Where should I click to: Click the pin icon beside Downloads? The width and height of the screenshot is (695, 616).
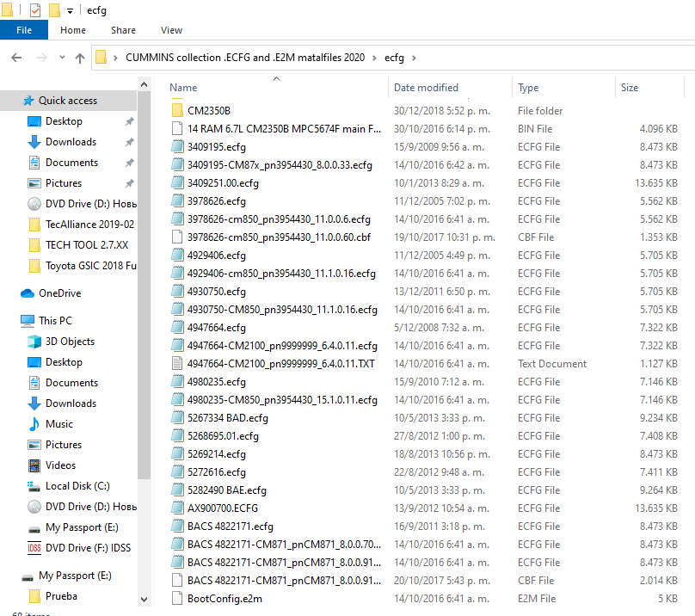[129, 142]
